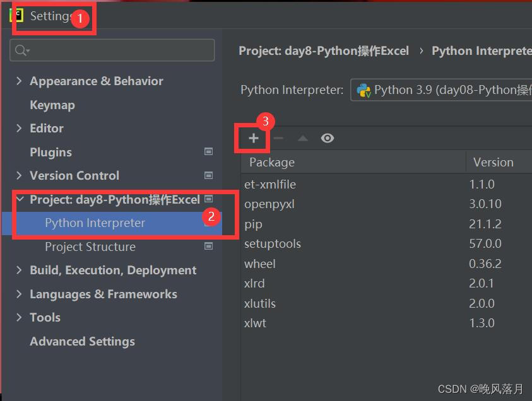
Task: Sort by Package column header
Action: tap(353, 162)
